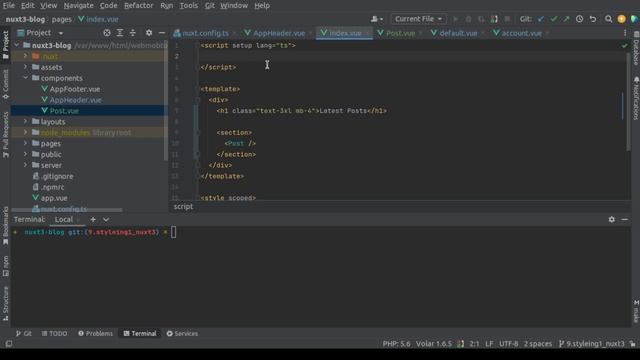Click the Git commit checkmark icon
Image resolution: width=640 pixels, height=360 pixels.
click(x=554, y=19)
